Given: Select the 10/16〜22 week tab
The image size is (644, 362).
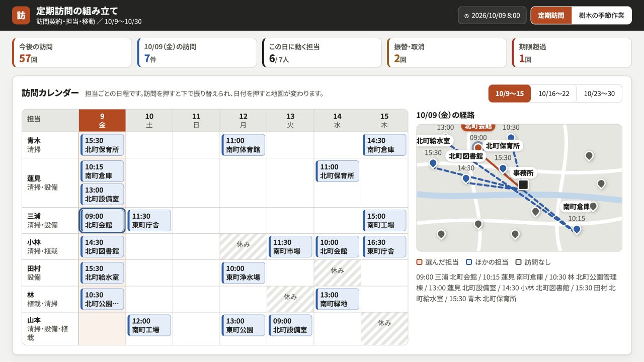Looking at the screenshot, I should tap(553, 94).
